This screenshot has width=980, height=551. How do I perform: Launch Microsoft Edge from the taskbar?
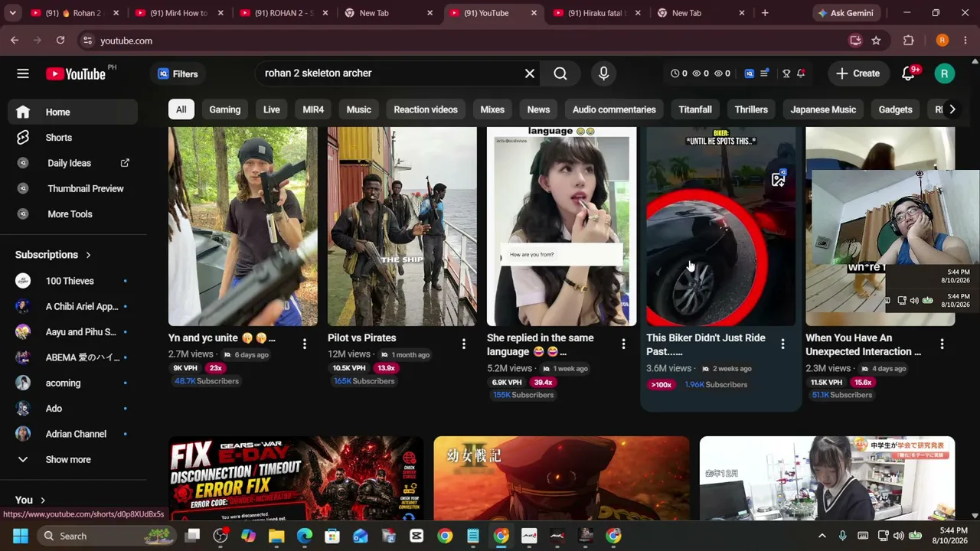point(305,536)
